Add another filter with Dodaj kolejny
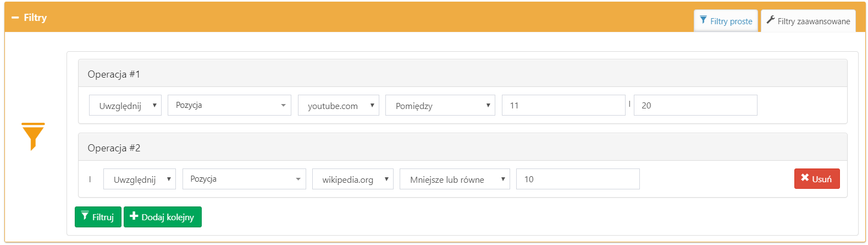Viewport: 868px width, 245px height. [x=162, y=217]
